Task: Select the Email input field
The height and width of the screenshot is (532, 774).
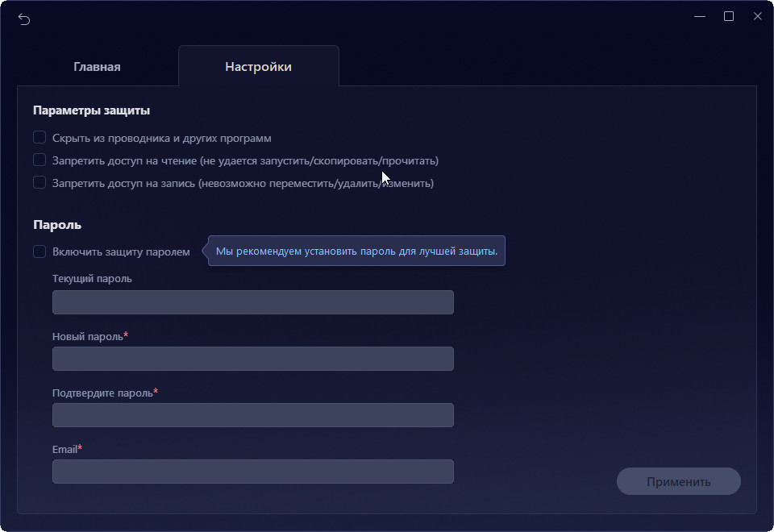Action: [252, 472]
